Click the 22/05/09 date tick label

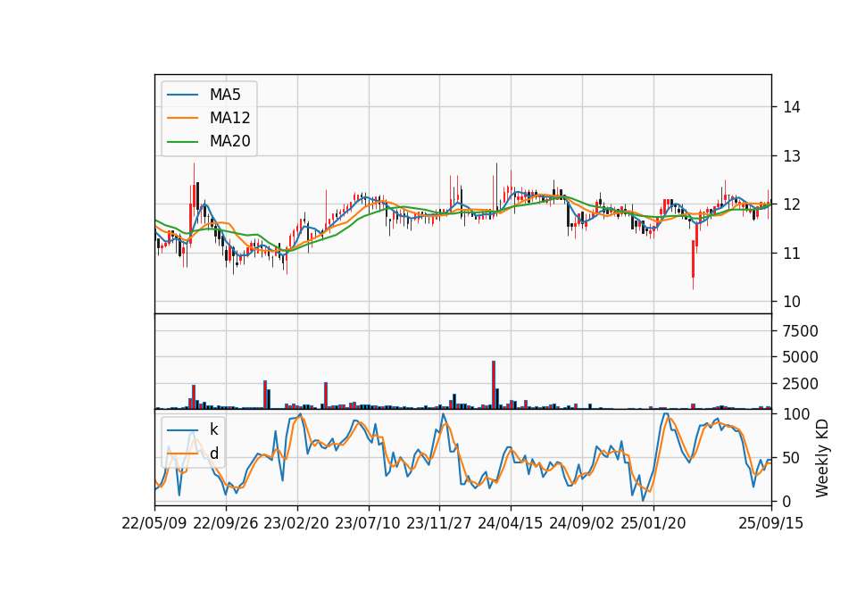pyautogui.click(x=154, y=523)
